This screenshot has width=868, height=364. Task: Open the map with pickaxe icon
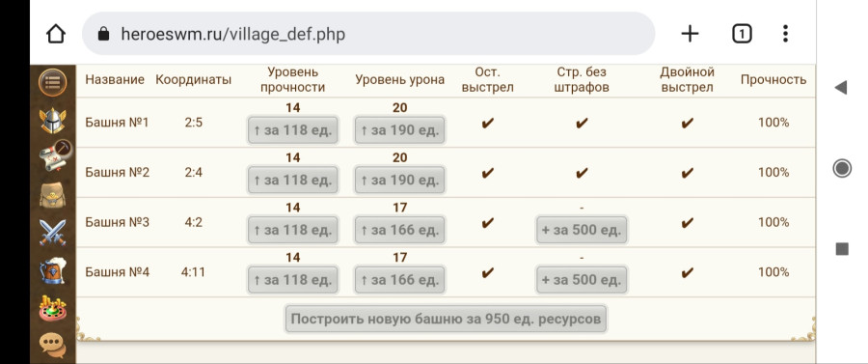54,156
